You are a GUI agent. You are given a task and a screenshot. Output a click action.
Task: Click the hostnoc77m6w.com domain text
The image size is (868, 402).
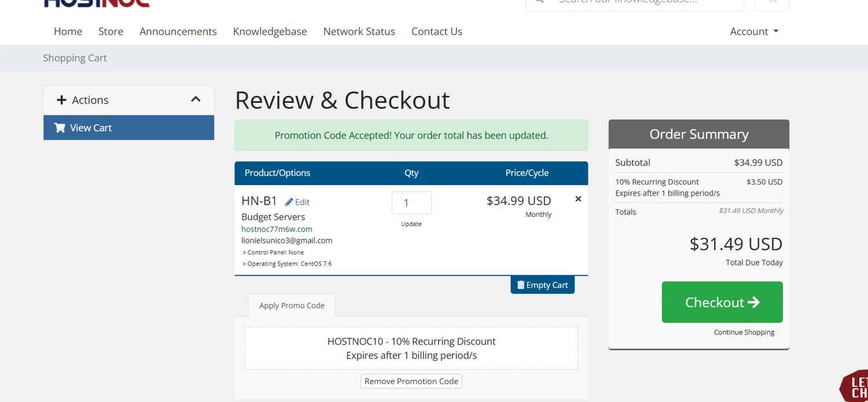click(x=277, y=229)
